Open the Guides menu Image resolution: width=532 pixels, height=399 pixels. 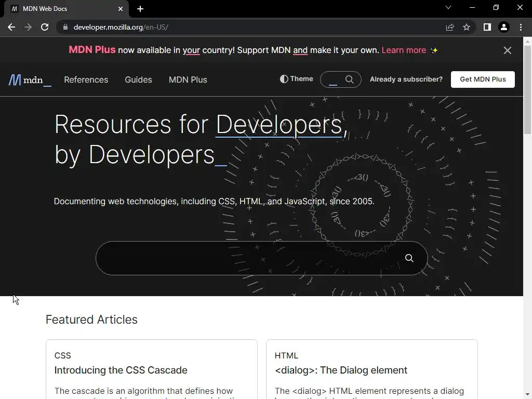coord(138,79)
